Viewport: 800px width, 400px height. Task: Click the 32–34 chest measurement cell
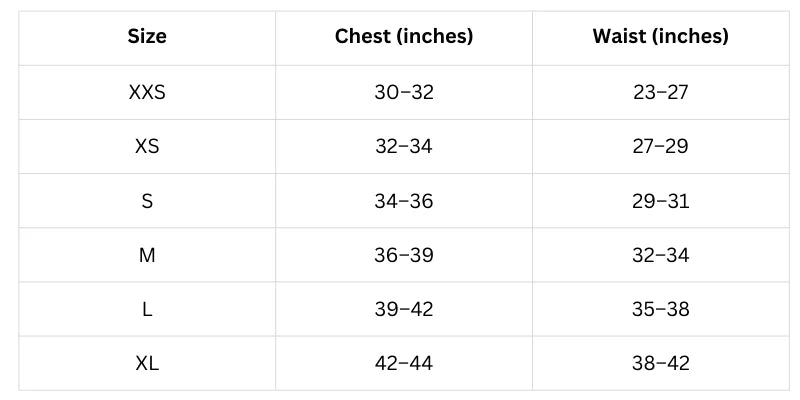(404, 147)
